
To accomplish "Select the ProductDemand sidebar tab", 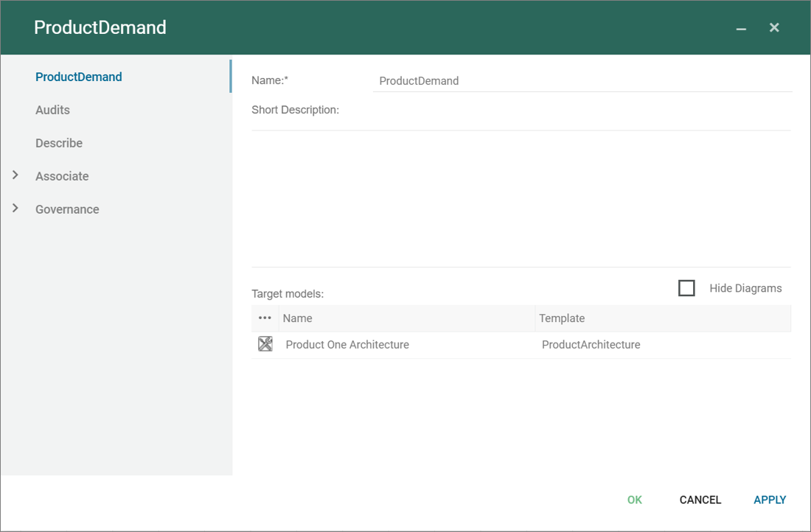I will tap(79, 77).
